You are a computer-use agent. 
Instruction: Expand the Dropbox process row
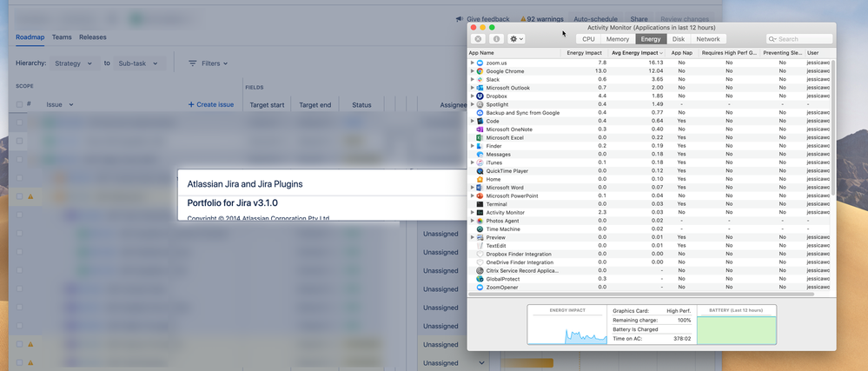(472, 96)
